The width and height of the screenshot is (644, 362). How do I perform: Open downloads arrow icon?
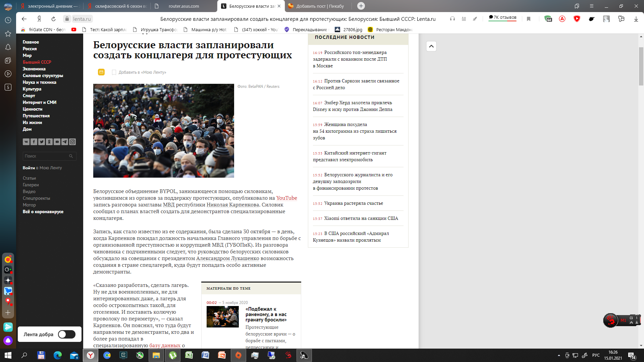pyautogui.click(x=636, y=19)
